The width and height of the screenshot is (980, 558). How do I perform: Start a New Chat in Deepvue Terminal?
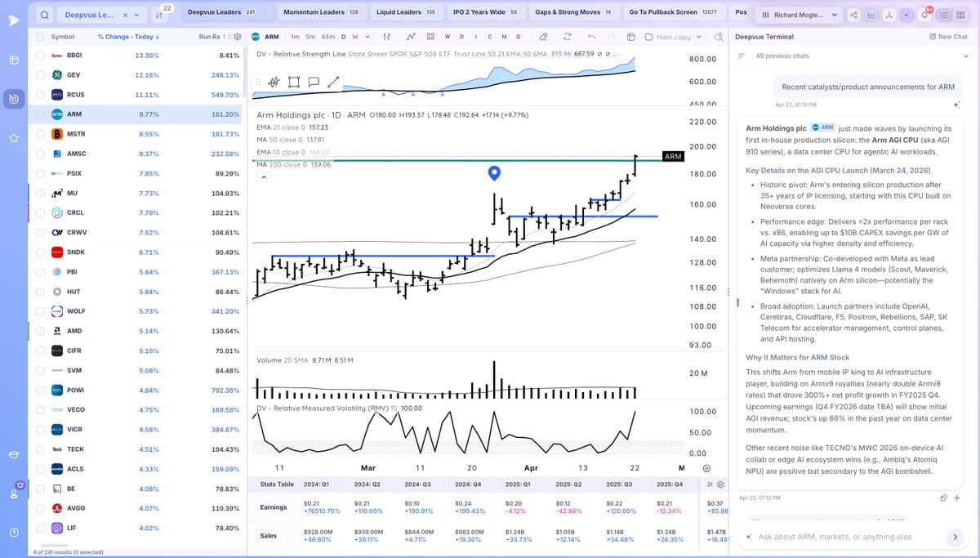[x=948, y=37]
